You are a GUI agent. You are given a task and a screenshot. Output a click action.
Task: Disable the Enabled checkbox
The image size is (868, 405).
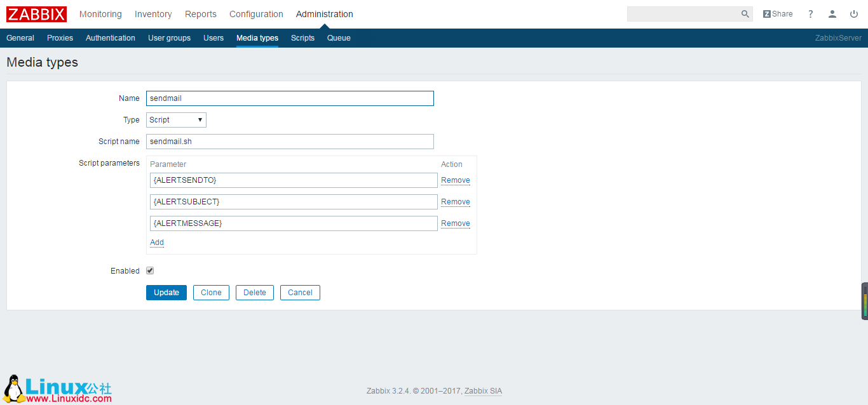click(150, 270)
